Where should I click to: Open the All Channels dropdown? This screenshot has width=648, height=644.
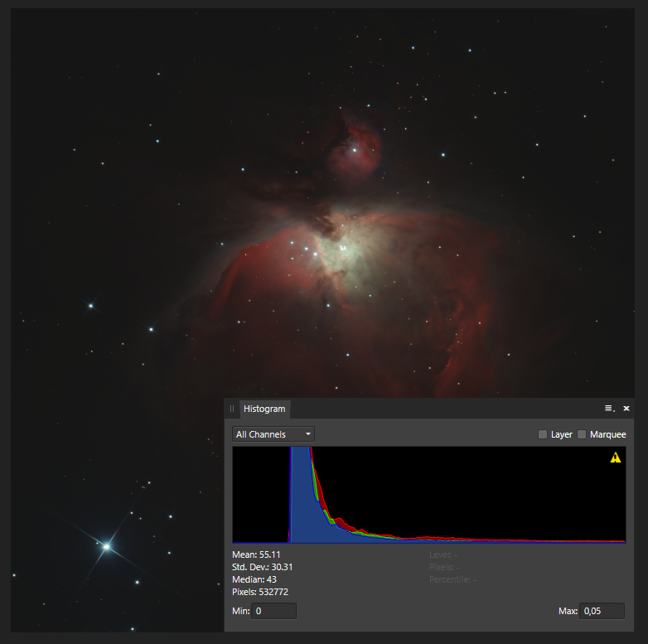coord(273,434)
